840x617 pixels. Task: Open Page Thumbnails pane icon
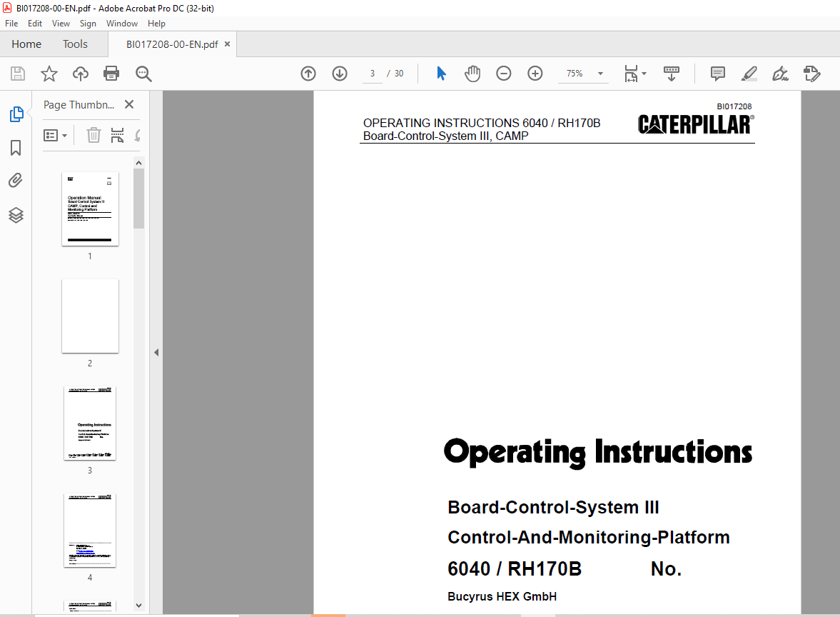pos(16,114)
